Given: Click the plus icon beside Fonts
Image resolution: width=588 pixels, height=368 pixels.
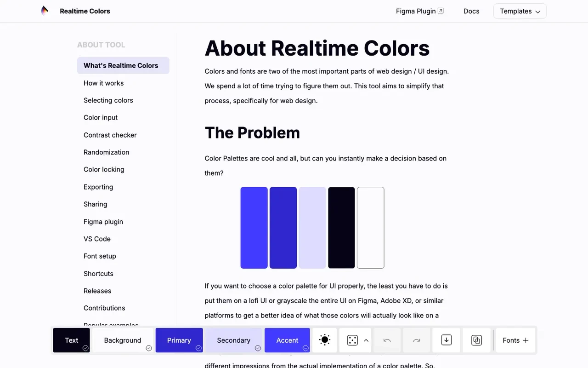Looking at the screenshot, I should (526, 340).
